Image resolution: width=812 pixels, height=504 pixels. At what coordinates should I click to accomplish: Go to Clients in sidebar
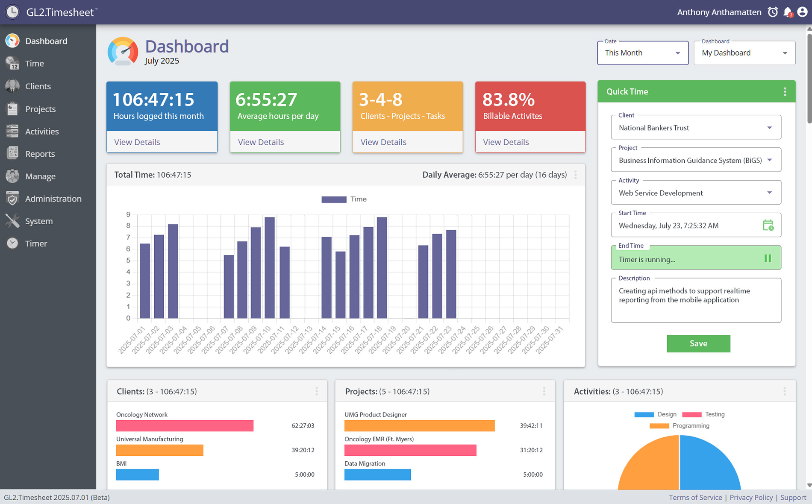point(38,86)
